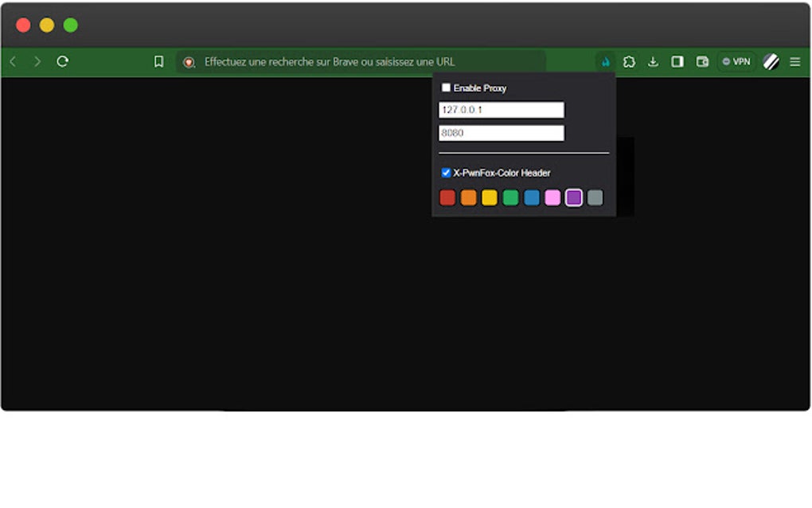
Task: Disable the X-PwnFox-Color Header checkbox
Action: point(446,172)
